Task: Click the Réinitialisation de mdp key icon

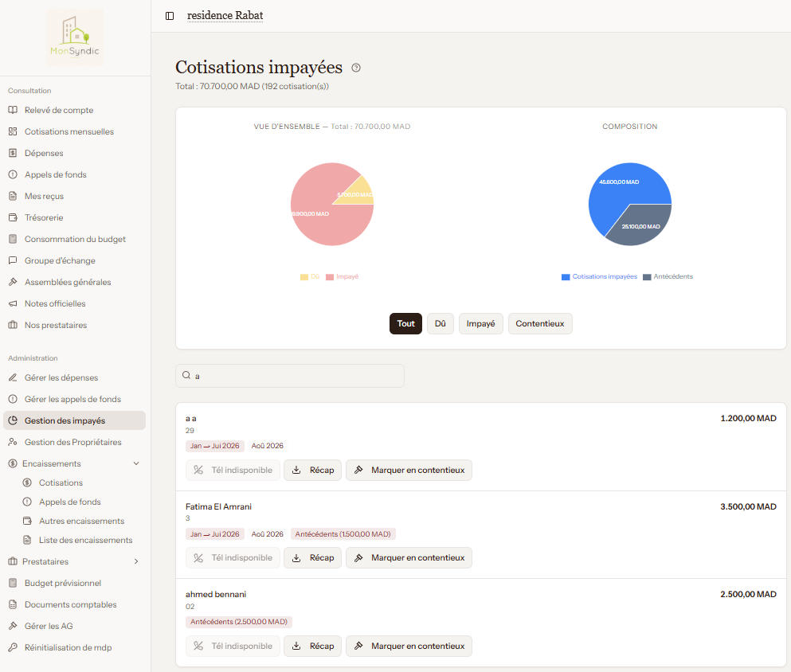Action: pos(13,647)
